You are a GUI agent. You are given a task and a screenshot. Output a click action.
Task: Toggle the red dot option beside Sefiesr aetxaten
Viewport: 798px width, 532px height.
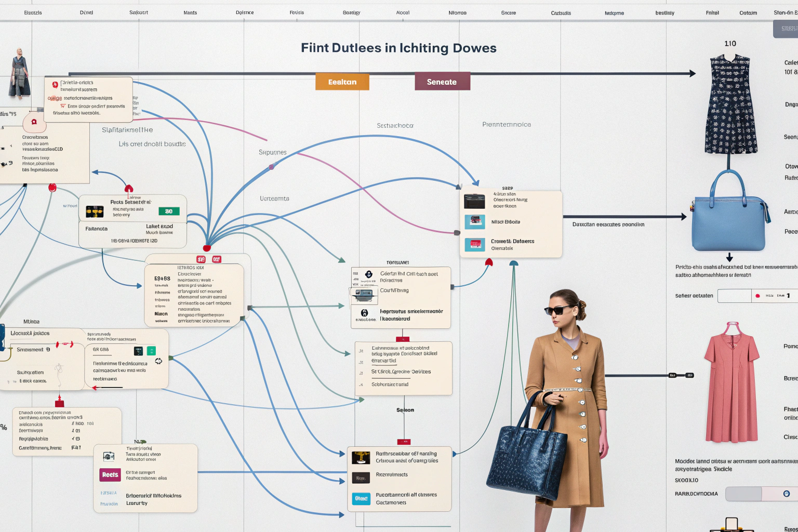point(757,296)
